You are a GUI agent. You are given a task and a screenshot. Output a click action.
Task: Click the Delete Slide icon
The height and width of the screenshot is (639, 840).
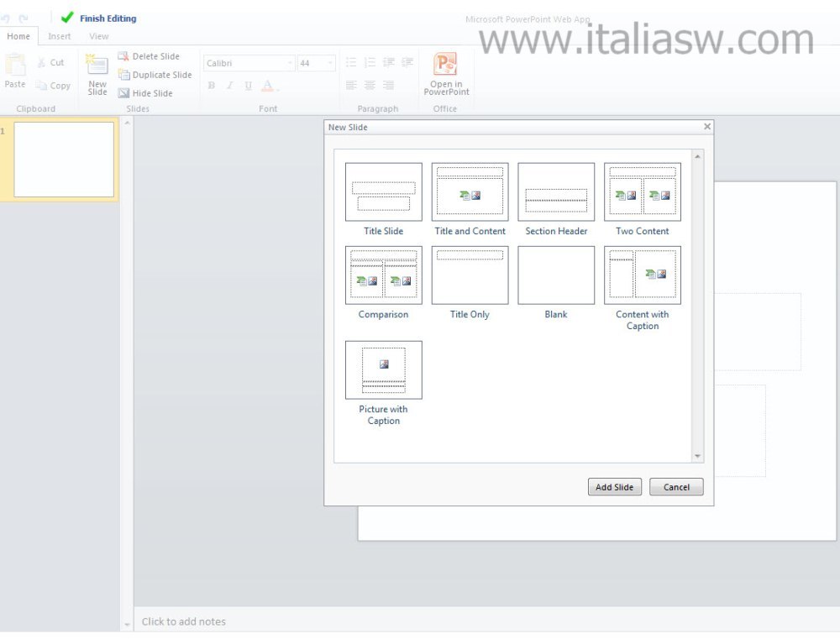click(123, 56)
